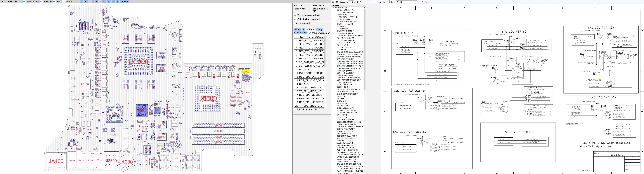
Task: Click the UC000 chip on the board
Action: click(x=138, y=62)
